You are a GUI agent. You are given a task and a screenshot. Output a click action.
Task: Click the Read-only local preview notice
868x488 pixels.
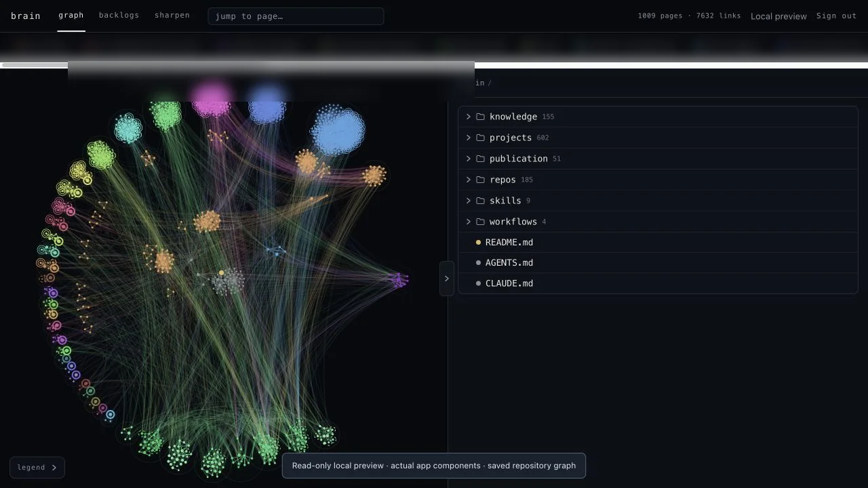(x=434, y=466)
